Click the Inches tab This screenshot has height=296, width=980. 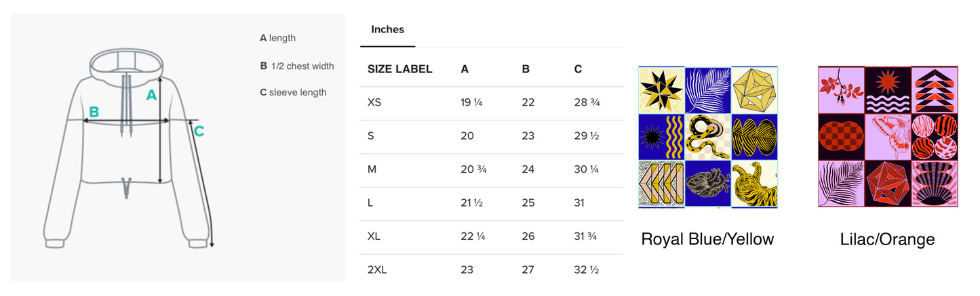click(x=387, y=30)
